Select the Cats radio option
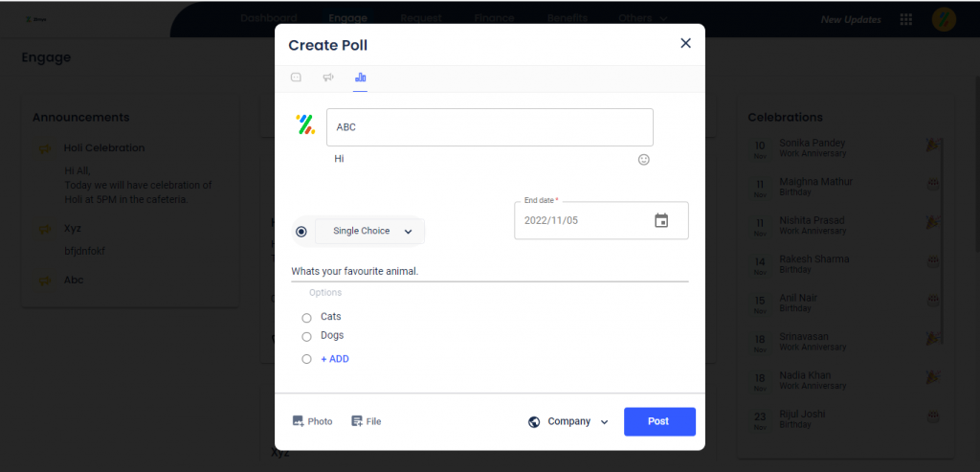Viewport: 980px width, 472px height. point(306,318)
